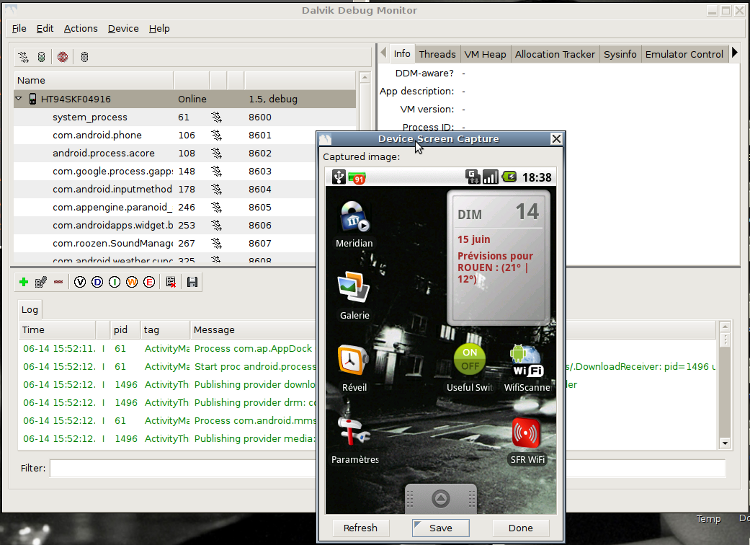Collapse the HT94SKF04916 device tree
Viewport: 750px width, 545px height.
click(x=19, y=99)
